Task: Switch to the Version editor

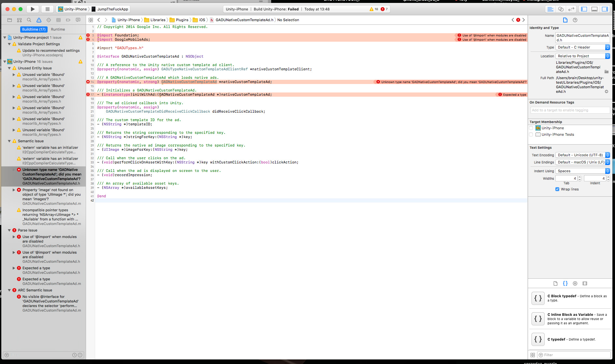Action: (571, 9)
